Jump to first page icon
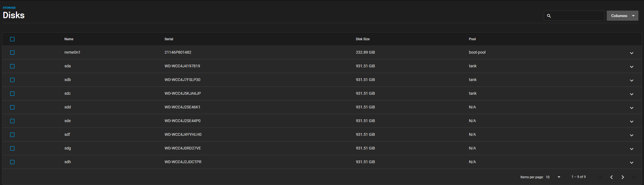The width and height of the screenshot is (644, 185). tap(600, 177)
